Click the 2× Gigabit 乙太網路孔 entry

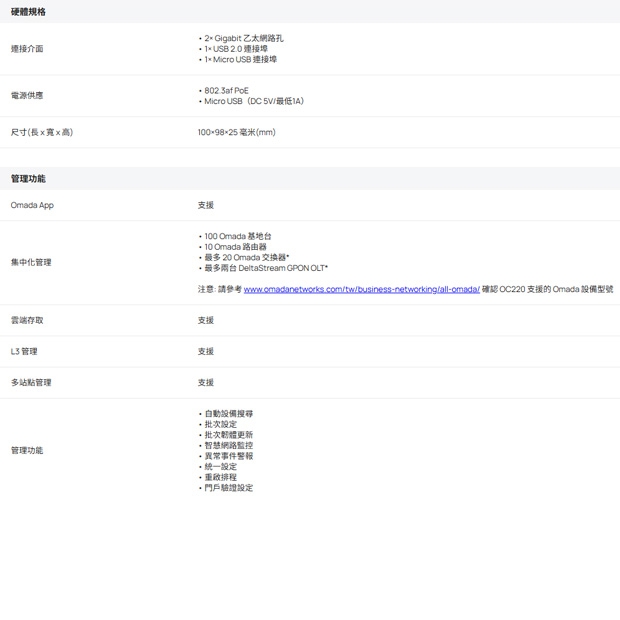click(244, 38)
